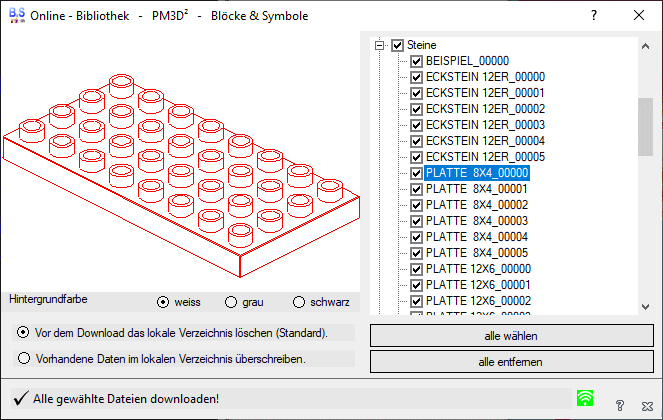Click the download checkmark icon

click(x=21, y=398)
